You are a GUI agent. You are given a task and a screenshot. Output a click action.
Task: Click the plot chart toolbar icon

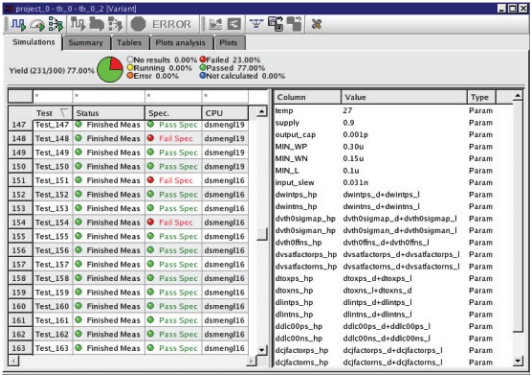(x=215, y=24)
